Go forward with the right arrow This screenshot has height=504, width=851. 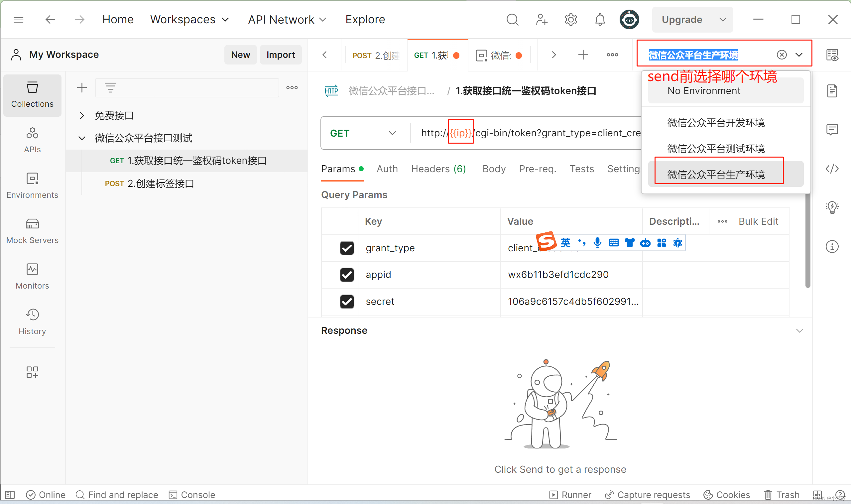79,20
